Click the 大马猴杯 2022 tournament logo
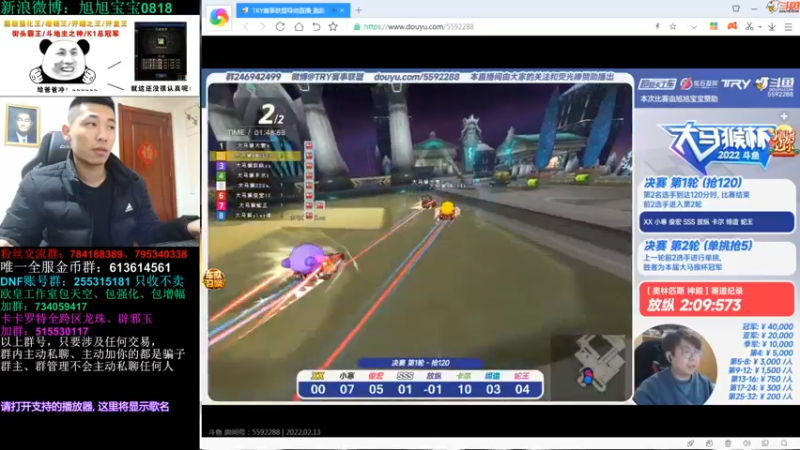The height and width of the screenshot is (450, 800). pyautogui.click(x=726, y=145)
